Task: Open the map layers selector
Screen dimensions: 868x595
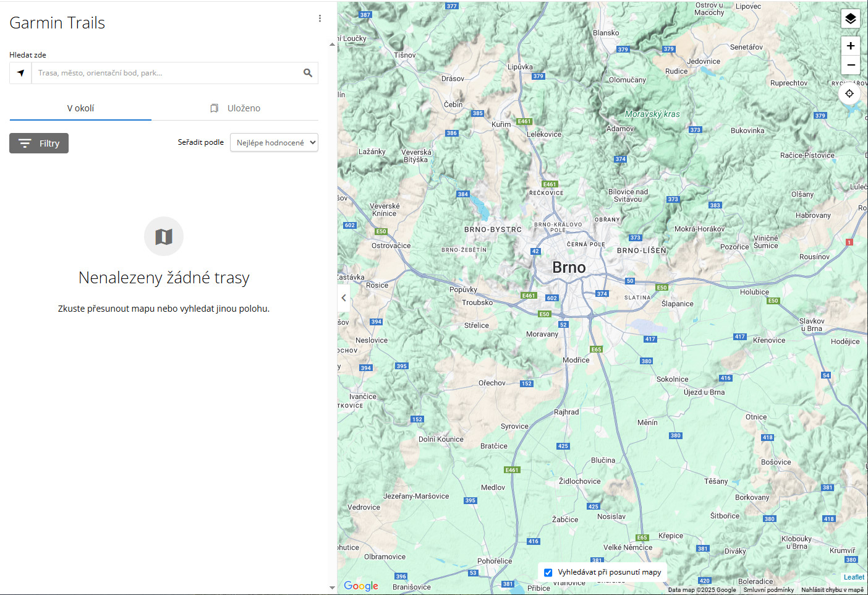Action: tap(851, 19)
